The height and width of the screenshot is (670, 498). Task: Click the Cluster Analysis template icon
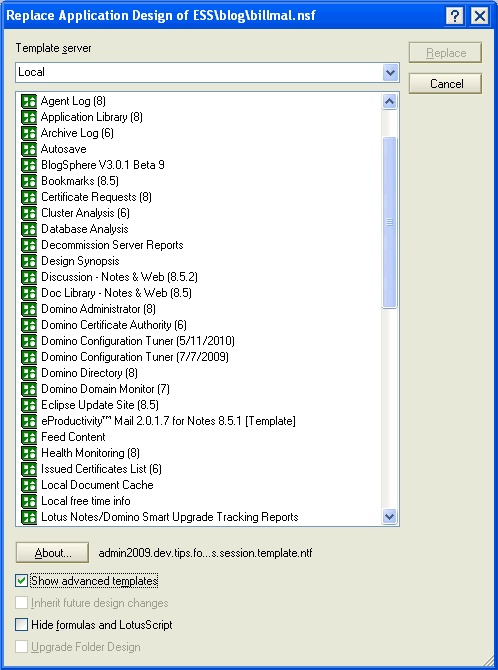29,213
